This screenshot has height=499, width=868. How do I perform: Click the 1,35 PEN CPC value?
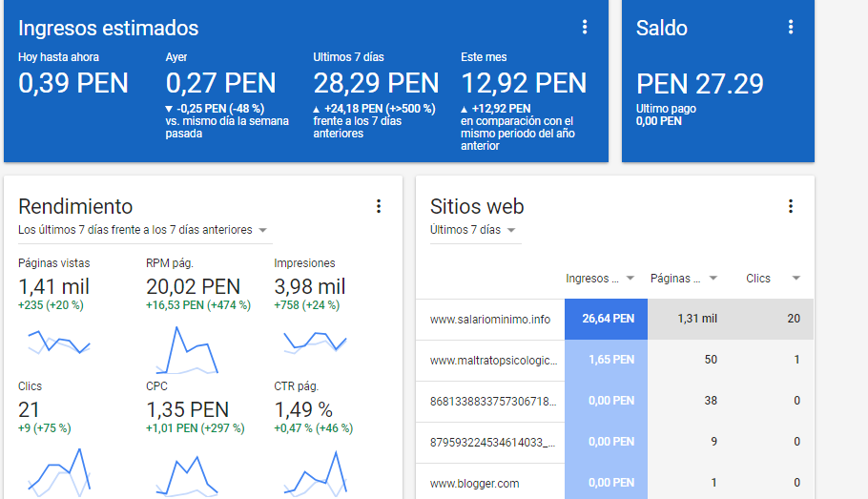click(x=187, y=410)
